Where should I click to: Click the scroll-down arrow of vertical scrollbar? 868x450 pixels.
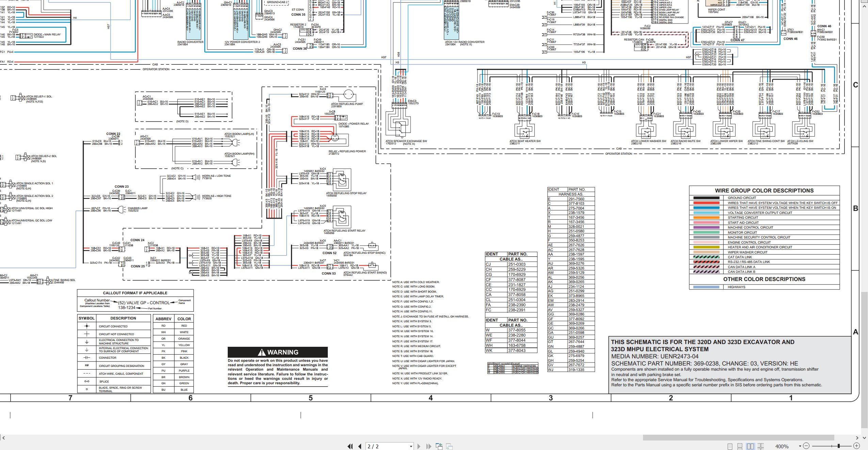(x=864, y=438)
